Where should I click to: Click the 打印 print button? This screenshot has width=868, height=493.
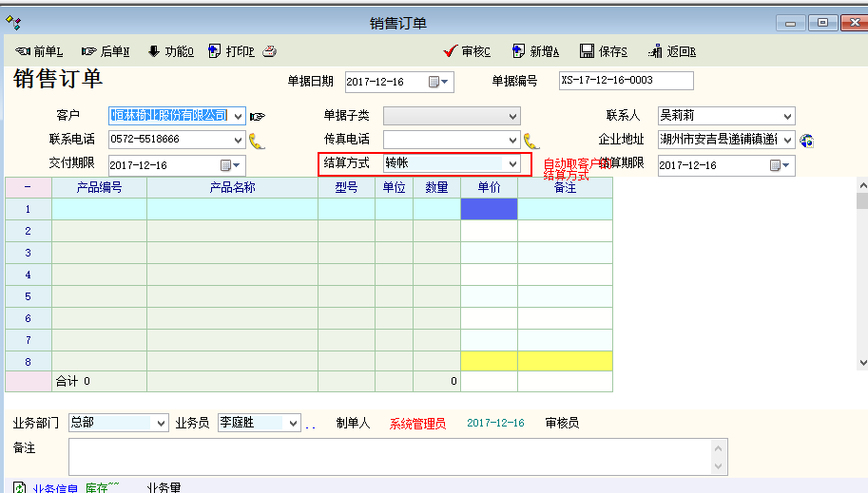231,51
